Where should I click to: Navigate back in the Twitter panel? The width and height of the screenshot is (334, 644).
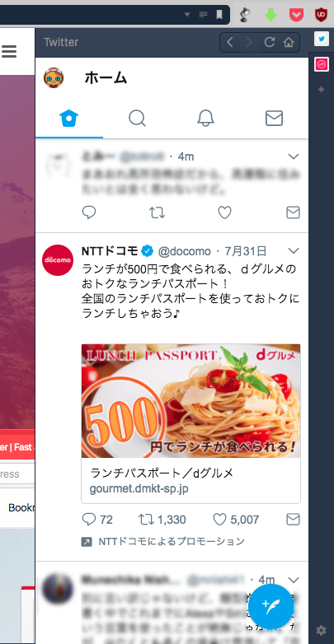point(230,42)
